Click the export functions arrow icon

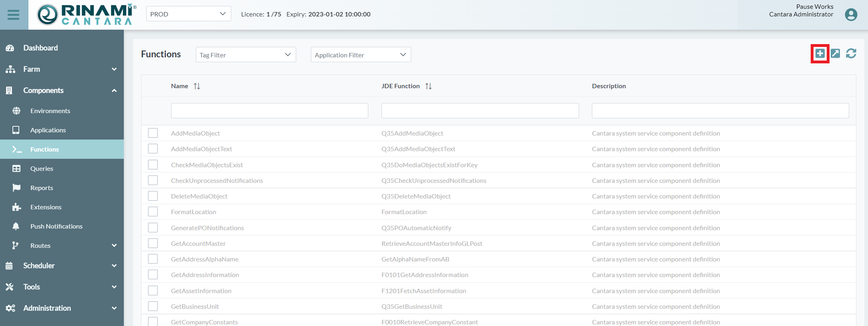tap(836, 53)
